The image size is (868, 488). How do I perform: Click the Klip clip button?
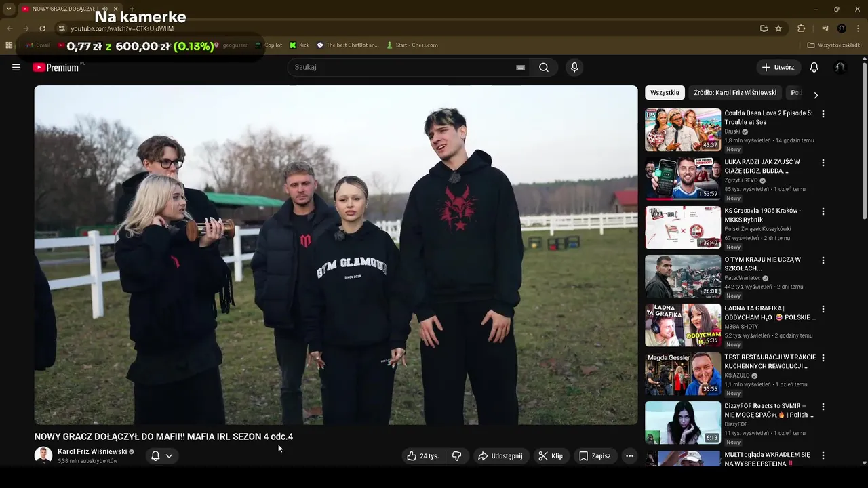coord(551,456)
